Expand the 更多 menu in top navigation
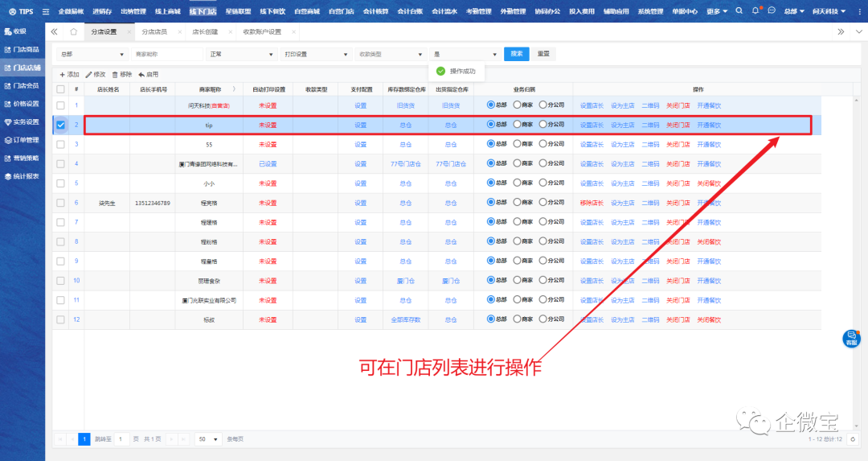 pyautogui.click(x=717, y=11)
